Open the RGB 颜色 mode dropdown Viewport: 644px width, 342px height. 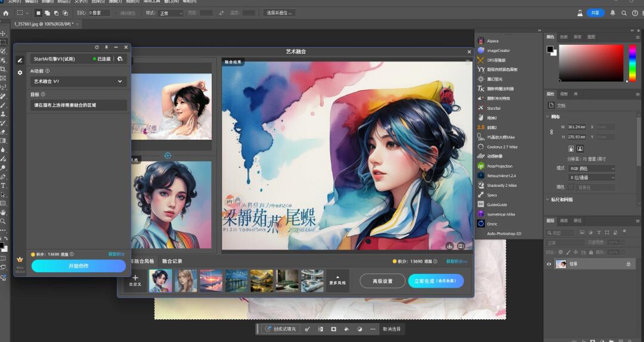point(592,168)
